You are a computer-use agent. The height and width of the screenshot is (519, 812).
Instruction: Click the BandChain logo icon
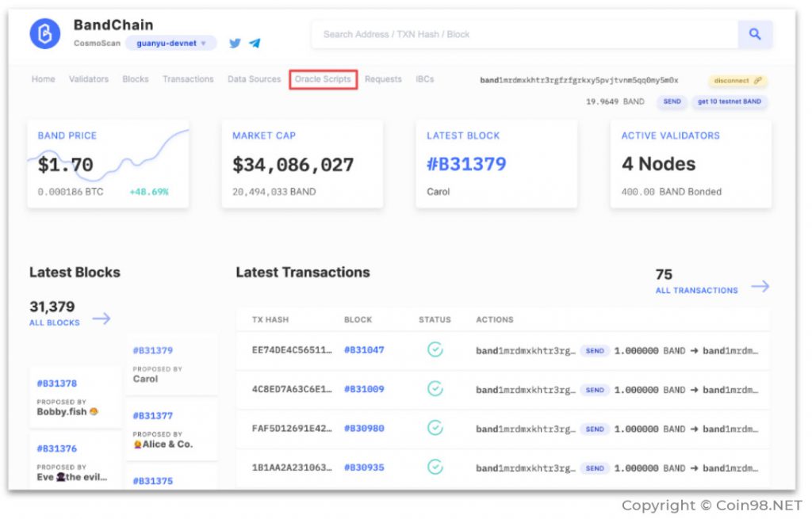(x=45, y=33)
